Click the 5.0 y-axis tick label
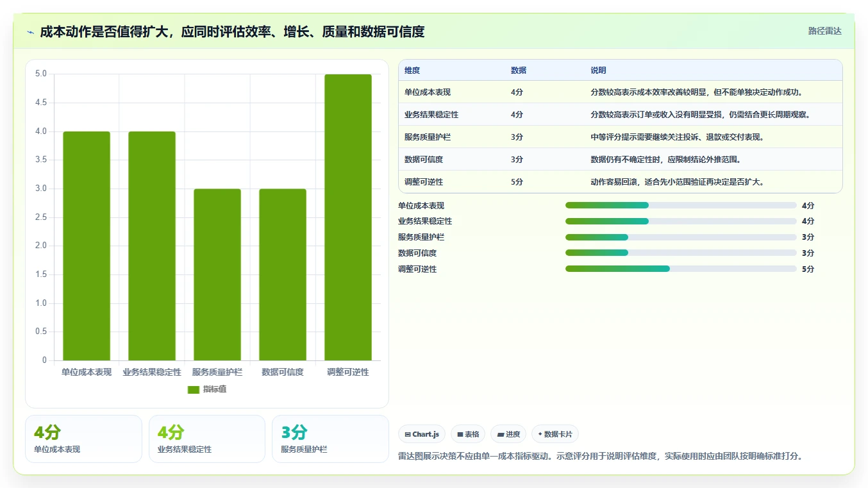The image size is (868, 488). (x=41, y=74)
